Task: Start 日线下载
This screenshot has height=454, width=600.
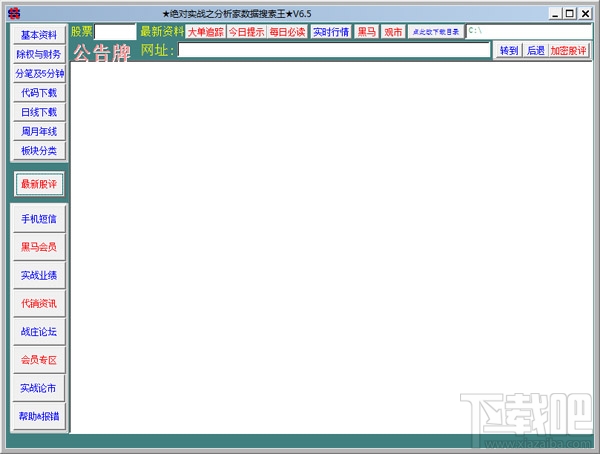Action: (x=39, y=112)
